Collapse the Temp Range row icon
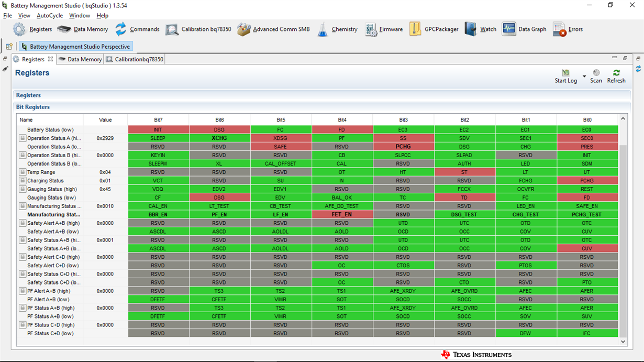Viewport: 644px width, 362px height. point(23,172)
